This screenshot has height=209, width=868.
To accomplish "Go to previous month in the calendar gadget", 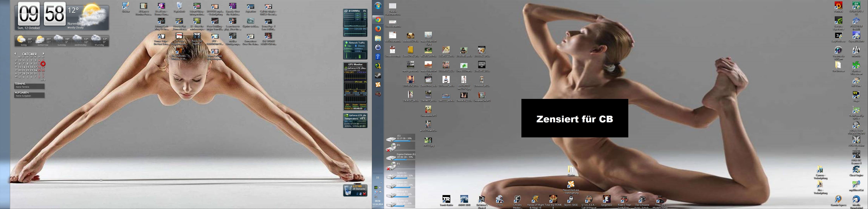I will coord(15,54).
